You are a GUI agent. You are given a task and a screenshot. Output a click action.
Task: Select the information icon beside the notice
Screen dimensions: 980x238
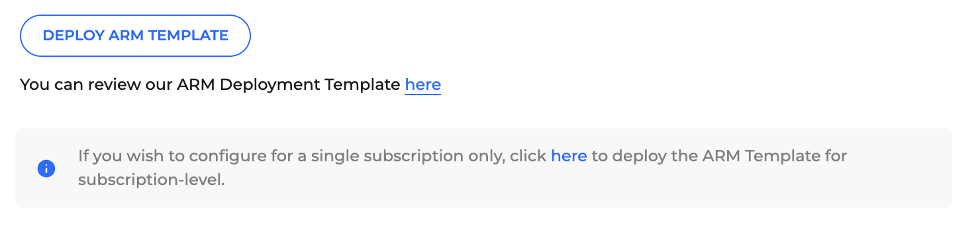pyautogui.click(x=46, y=169)
